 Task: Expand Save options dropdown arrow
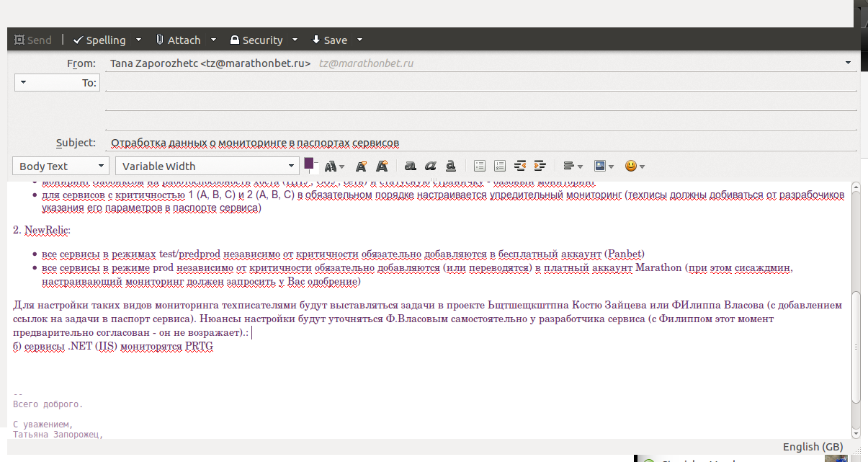click(x=359, y=40)
